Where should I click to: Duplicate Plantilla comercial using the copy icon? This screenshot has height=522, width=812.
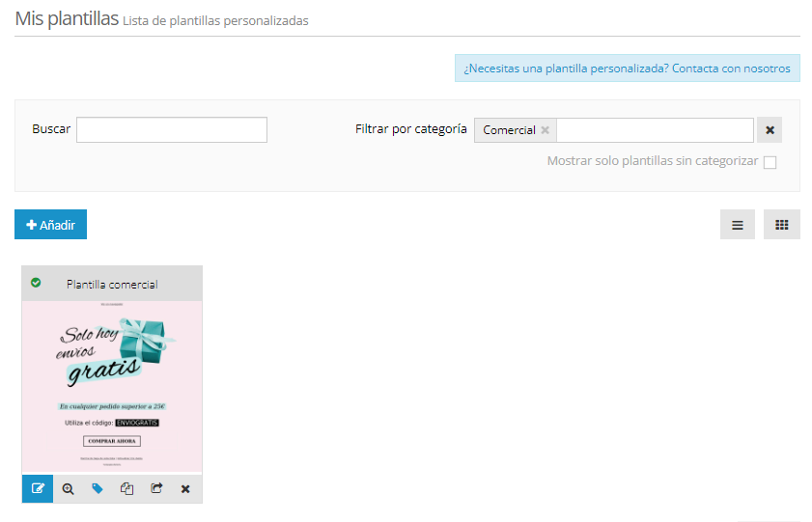coord(126,489)
